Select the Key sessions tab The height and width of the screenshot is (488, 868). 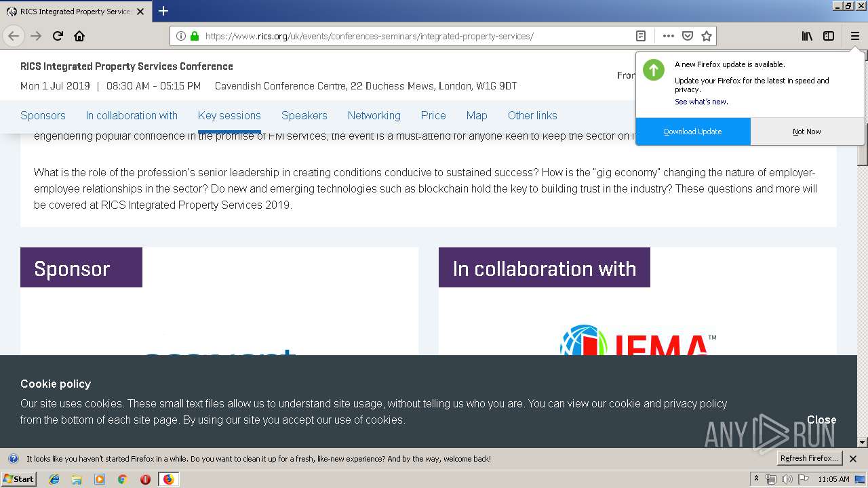229,115
